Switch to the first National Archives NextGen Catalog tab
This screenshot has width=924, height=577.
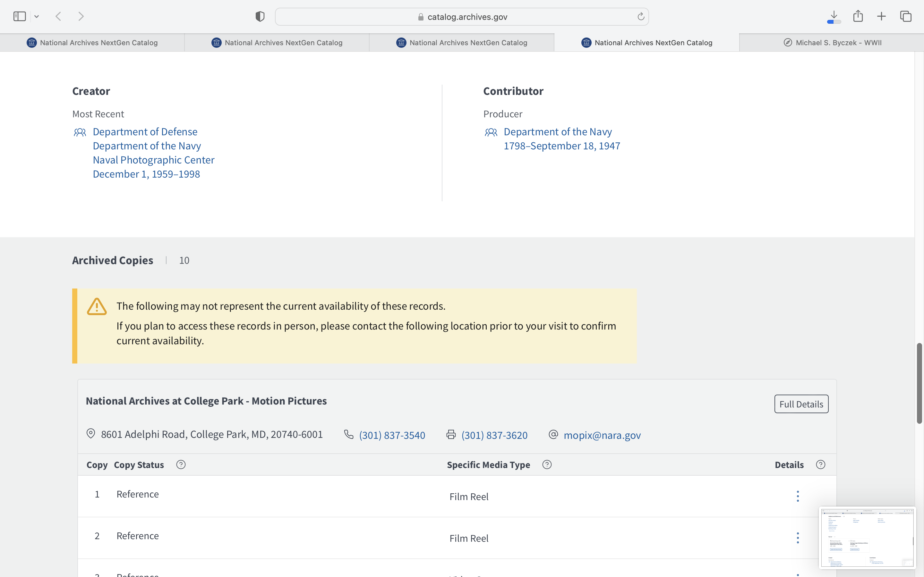tap(92, 43)
